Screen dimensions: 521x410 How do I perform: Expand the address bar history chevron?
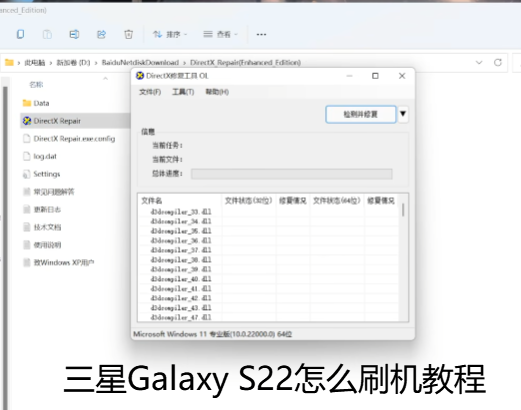point(479,62)
